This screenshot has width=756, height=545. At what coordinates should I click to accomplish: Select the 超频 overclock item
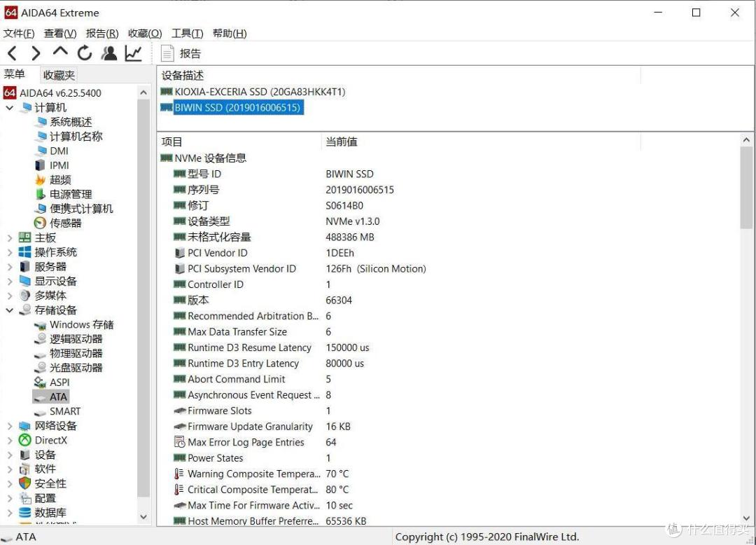point(53,180)
